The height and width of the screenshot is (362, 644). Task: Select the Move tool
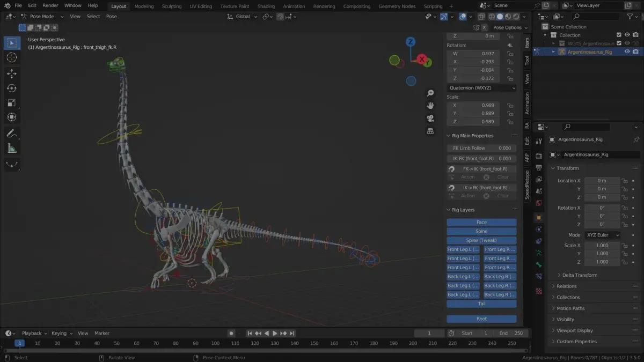(x=12, y=74)
